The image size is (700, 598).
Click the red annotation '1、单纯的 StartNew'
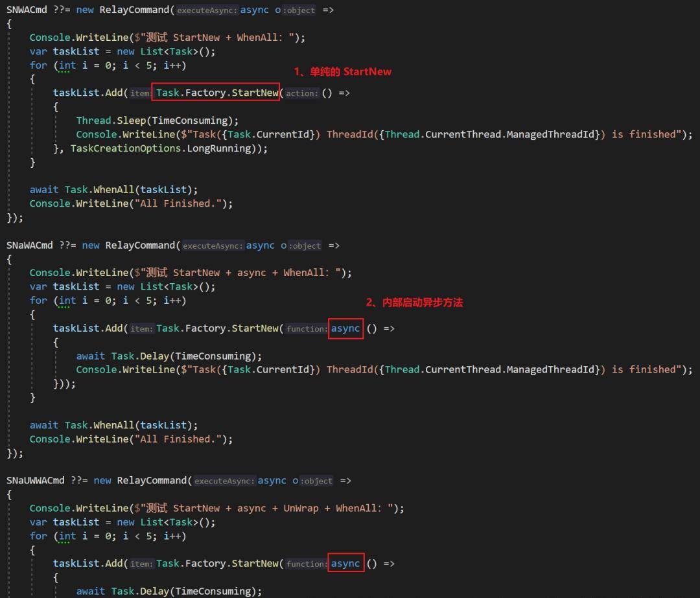click(x=343, y=71)
